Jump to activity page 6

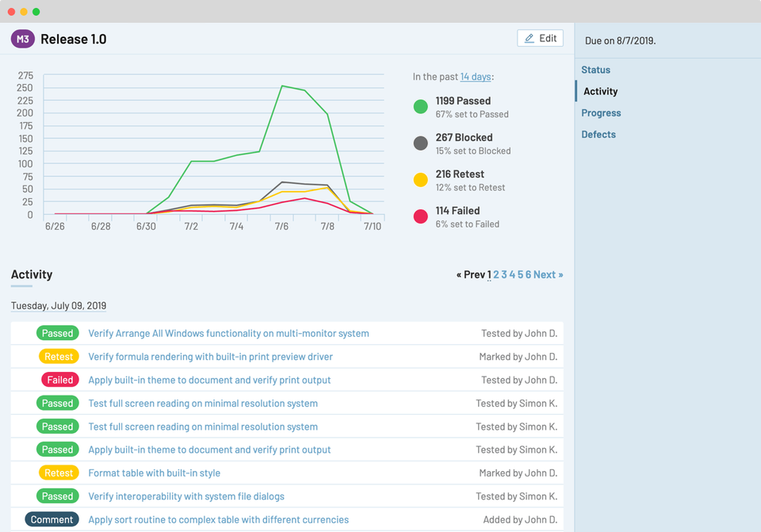click(x=528, y=274)
